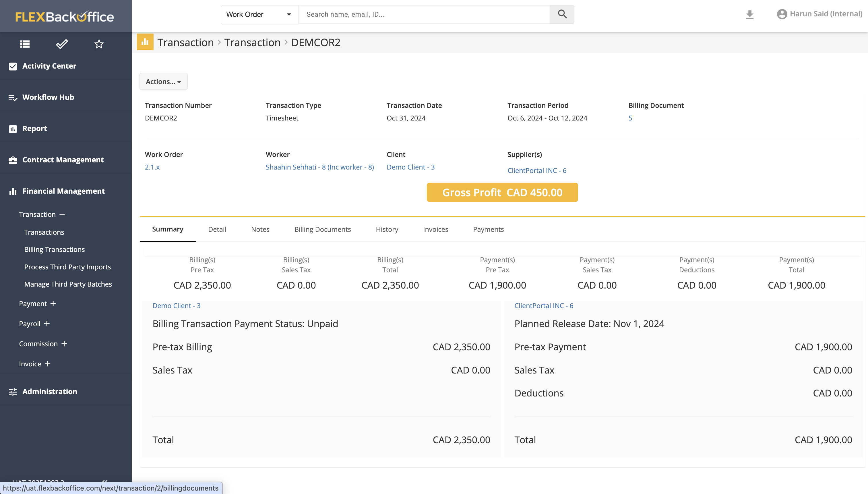Expand the Payroll submenu
The width and height of the screenshot is (868, 494).
[x=47, y=324]
